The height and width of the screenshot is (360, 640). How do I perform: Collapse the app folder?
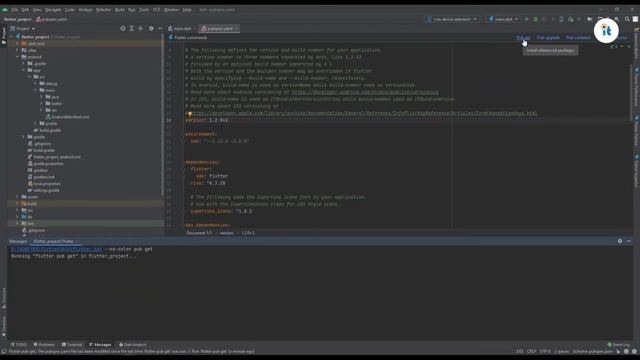pyautogui.click(x=24, y=70)
